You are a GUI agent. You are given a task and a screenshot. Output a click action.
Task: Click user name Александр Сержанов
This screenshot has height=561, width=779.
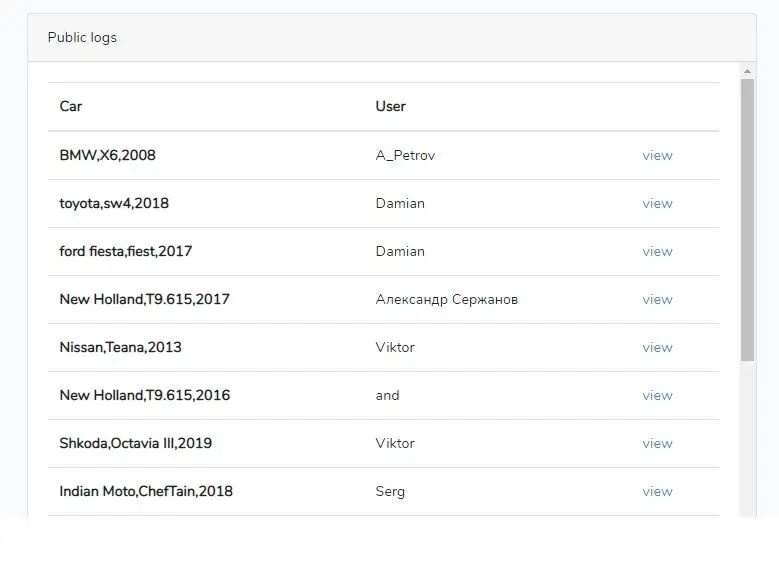[447, 299]
